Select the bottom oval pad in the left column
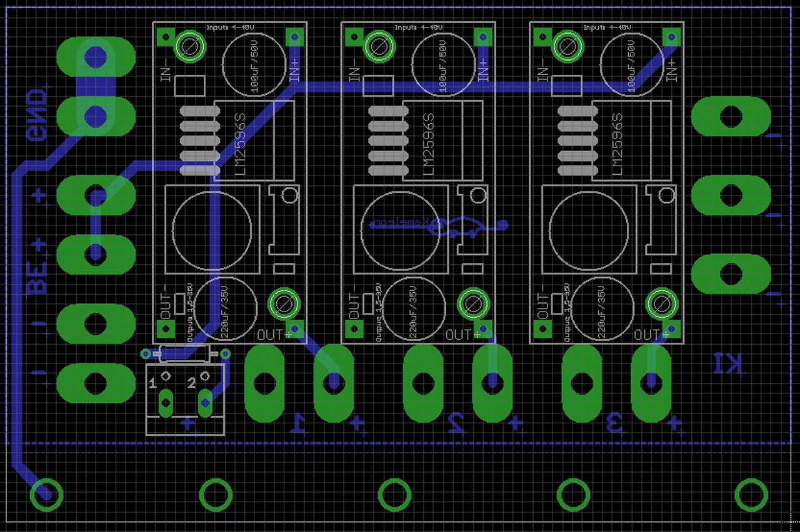Image resolution: width=800 pixels, height=532 pixels. coord(96,383)
